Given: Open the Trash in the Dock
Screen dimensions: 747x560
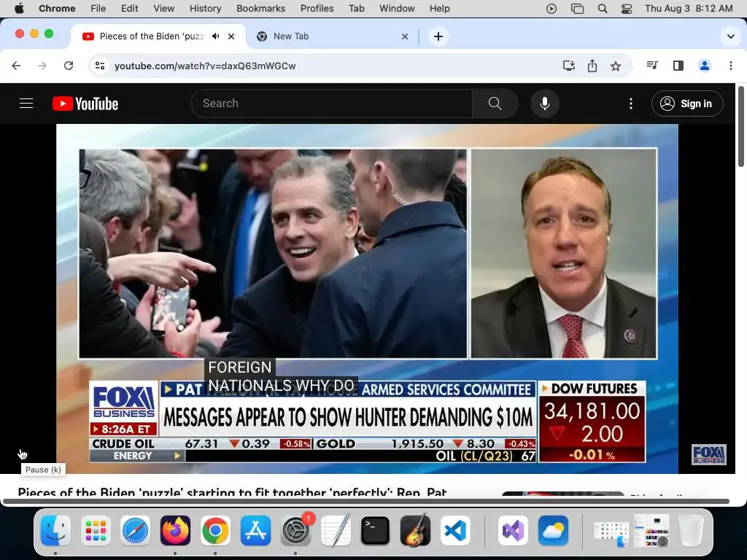Looking at the screenshot, I should click(691, 530).
